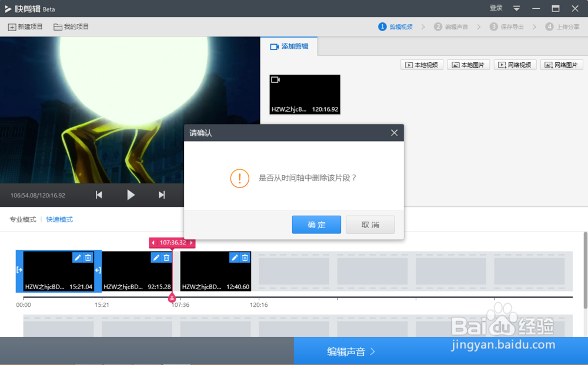
Task: Click the 120:16 ruler label
Action: 259,305
